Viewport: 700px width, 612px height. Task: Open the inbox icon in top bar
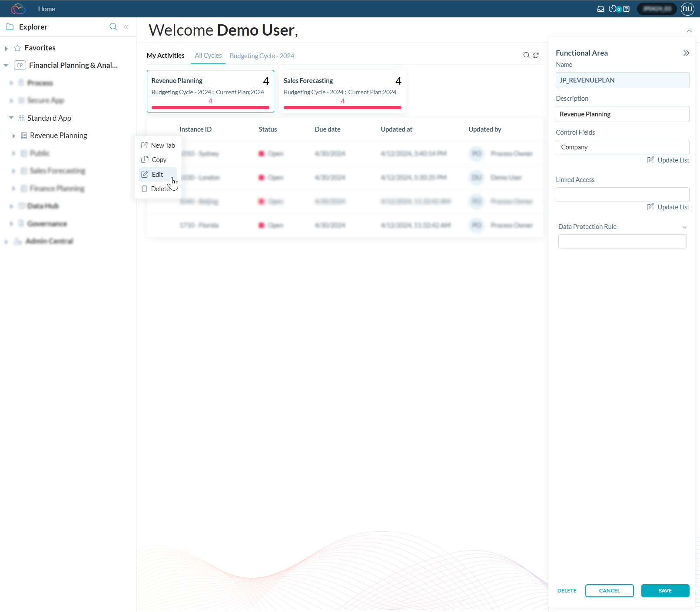pyautogui.click(x=600, y=9)
